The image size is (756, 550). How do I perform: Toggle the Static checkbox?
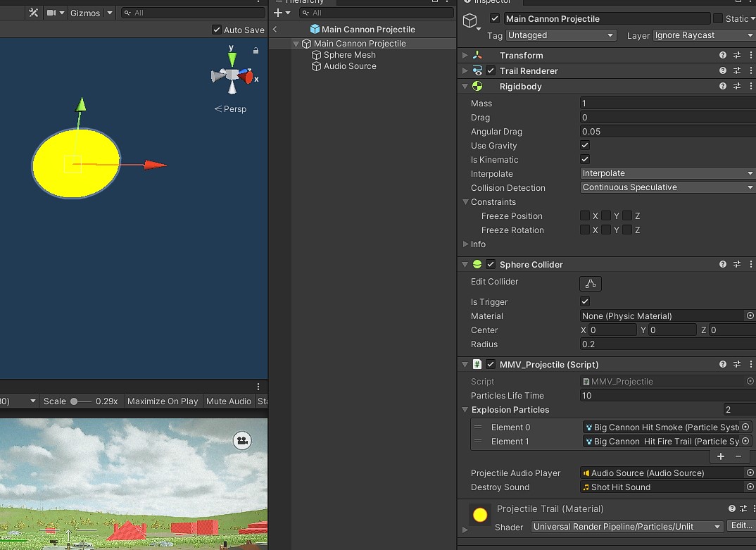[x=718, y=18]
